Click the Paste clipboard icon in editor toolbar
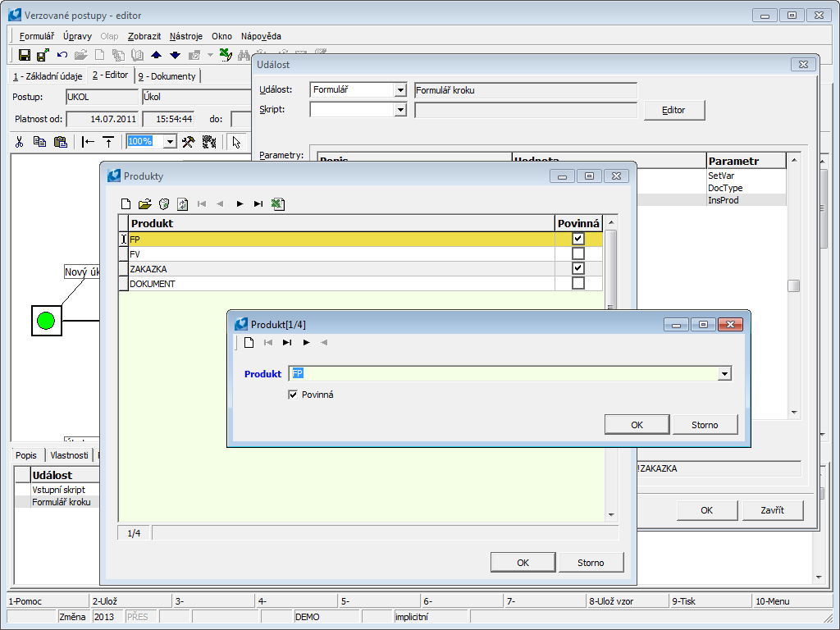The image size is (840, 630). coord(61,142)
